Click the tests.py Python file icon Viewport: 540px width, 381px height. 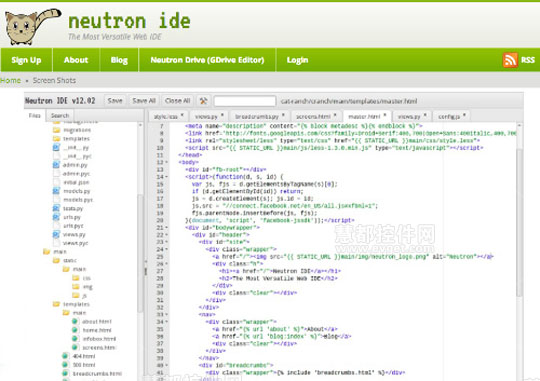click(x=56, y=208)
